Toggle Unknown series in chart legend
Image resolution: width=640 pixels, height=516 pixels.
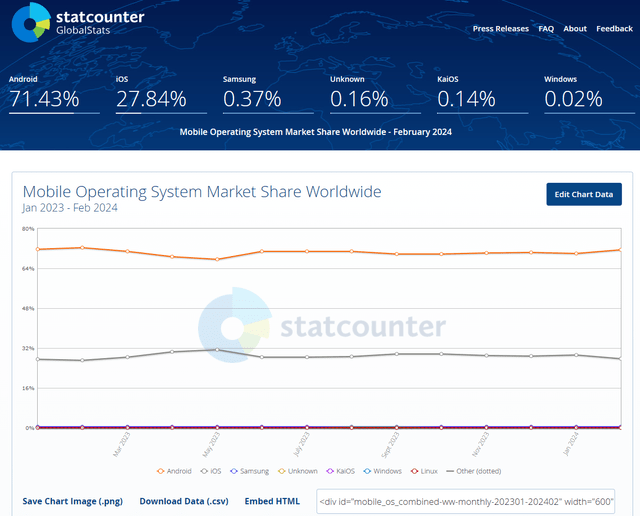click(x=298, y=471)
